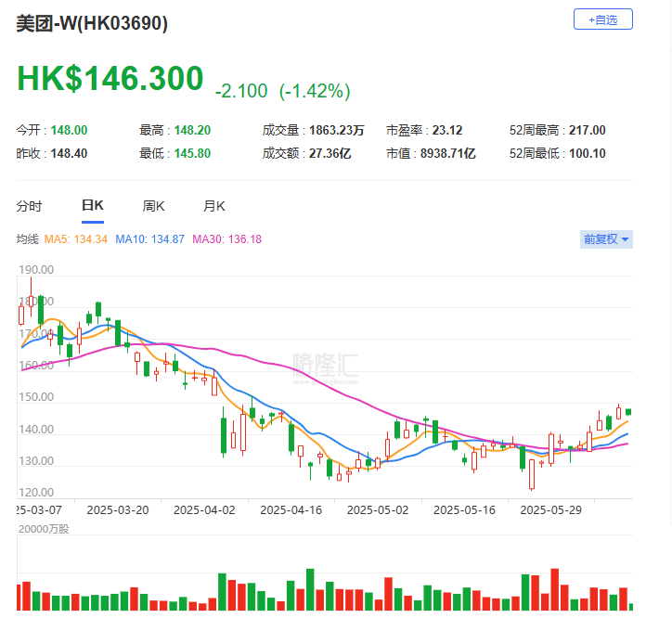This screenshot has width=672, height=631.
Task: Switch to the 分时 intraday tab
Action: tap(29, 206)
